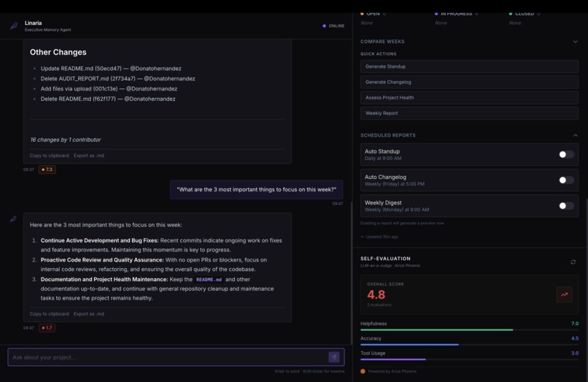Click the 'Delete AUDIT_REPORT.md (2f734a7)' entry
The image size is (588, 382).
[117, 79]
